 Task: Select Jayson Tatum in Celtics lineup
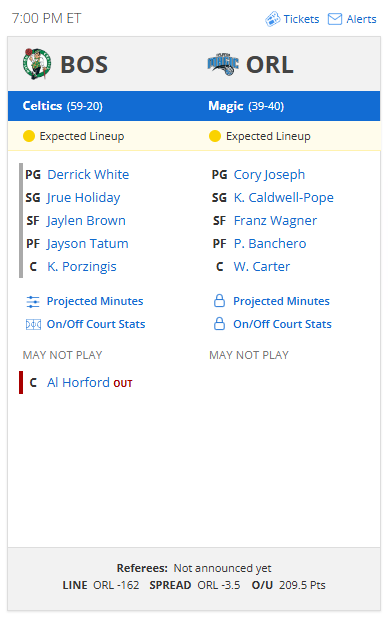click(87, 244)
